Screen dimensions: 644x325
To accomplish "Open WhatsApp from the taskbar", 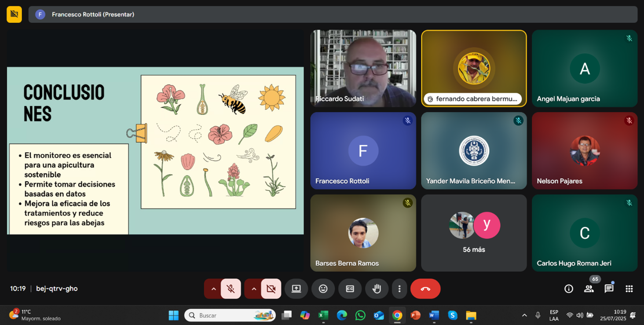I will click(360, 315).
